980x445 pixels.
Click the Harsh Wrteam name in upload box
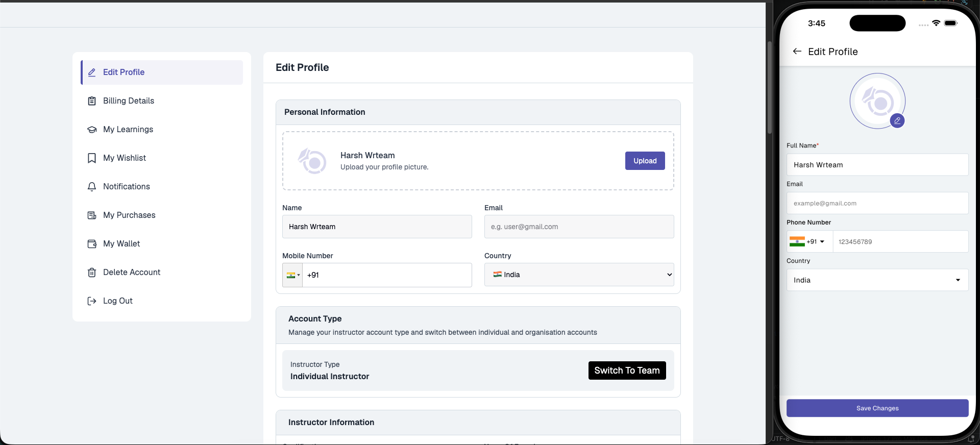(367, 156)
